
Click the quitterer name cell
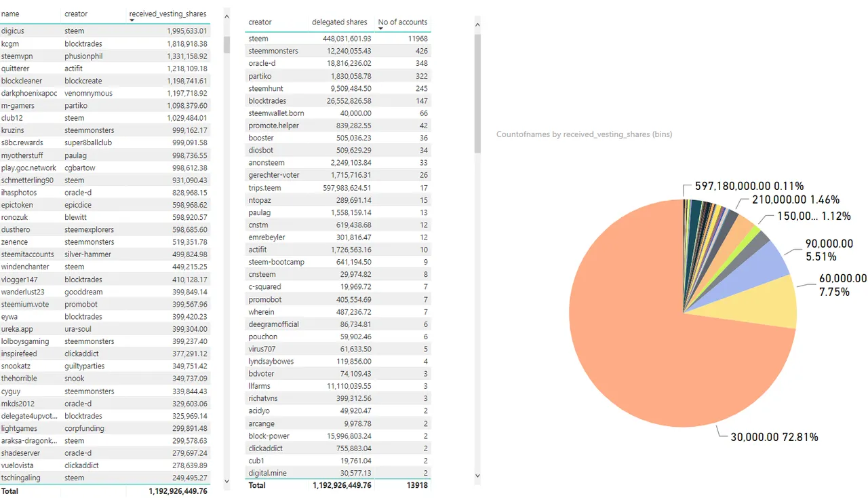coord(16,69)
